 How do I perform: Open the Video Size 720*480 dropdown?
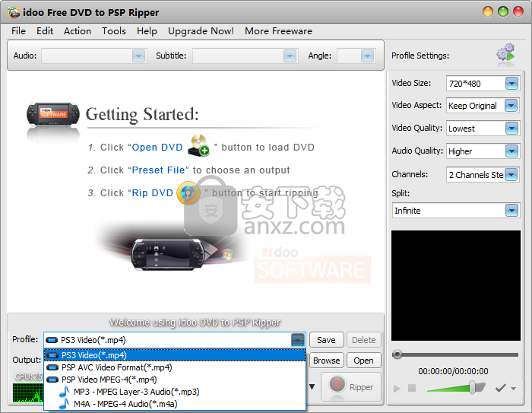(x=511, y=83)
